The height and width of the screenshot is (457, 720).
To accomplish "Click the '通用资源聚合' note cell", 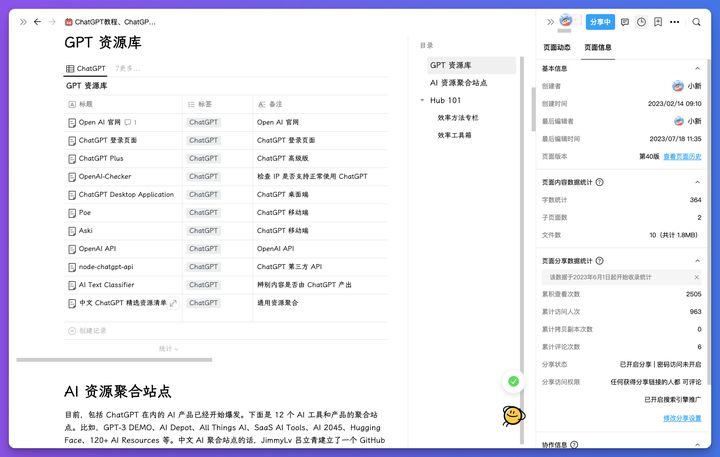I will click(x=277, y=303).
